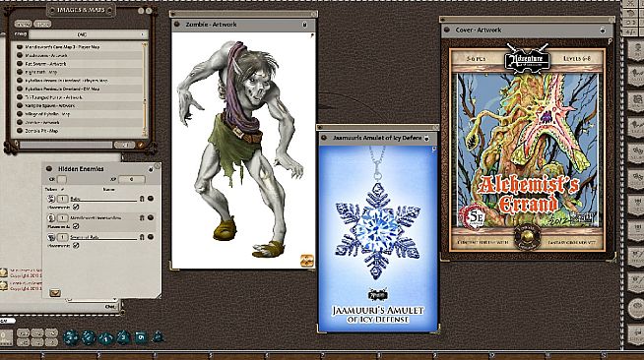Click the Images & Maps help button

141,11
